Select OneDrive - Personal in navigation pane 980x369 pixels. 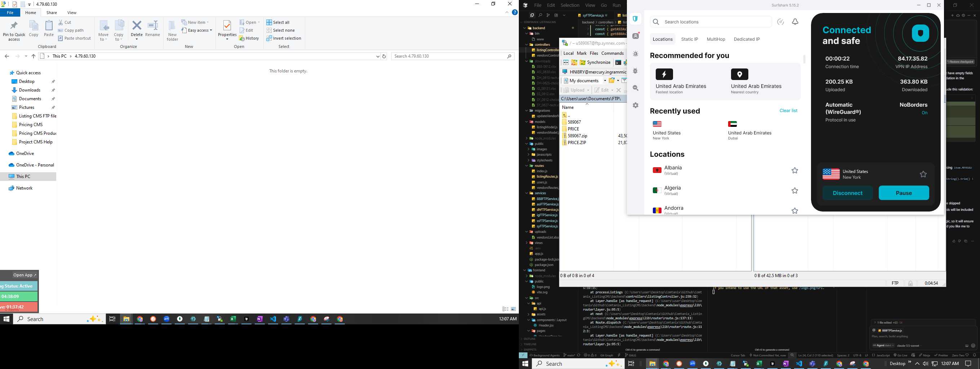click(35, 165)
